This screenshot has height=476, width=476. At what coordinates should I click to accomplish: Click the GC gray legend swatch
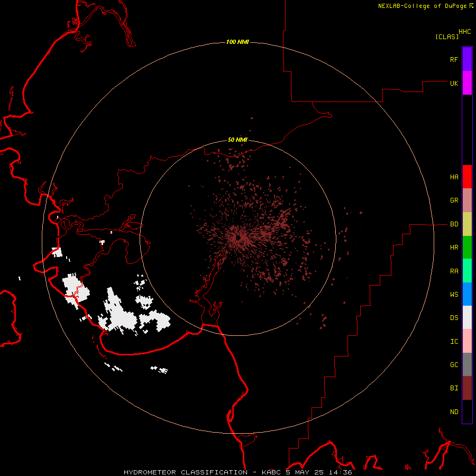pos(467,364)
